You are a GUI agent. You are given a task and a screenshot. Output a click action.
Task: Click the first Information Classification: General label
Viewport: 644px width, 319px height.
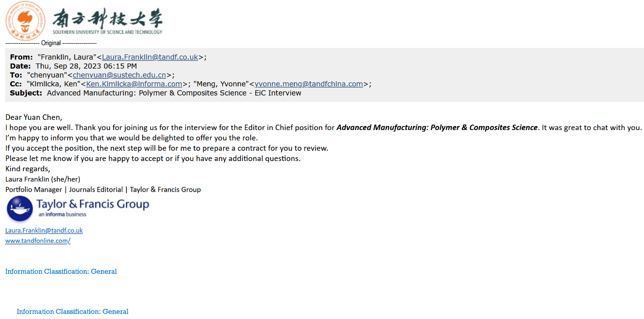tap(61, 271)
